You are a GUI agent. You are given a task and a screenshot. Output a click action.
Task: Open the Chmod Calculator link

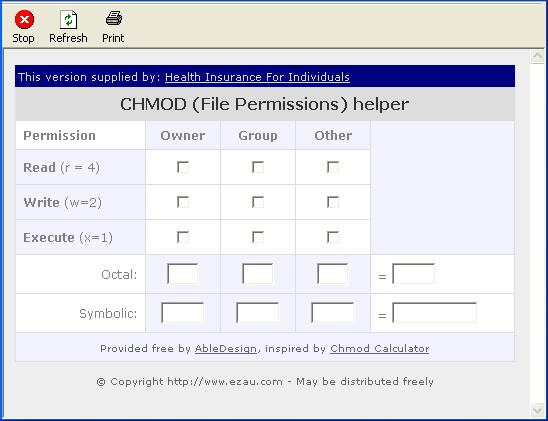(380, 349)
